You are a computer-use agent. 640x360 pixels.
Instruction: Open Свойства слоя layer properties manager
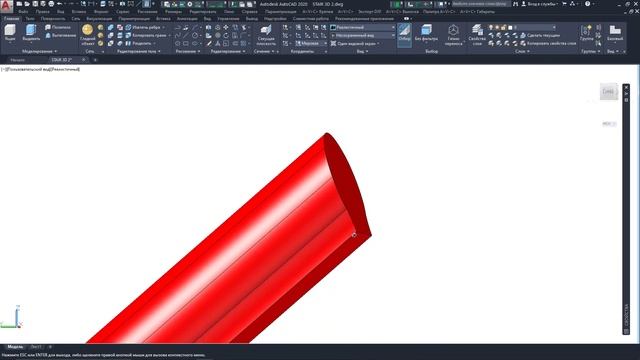[477, 35]
